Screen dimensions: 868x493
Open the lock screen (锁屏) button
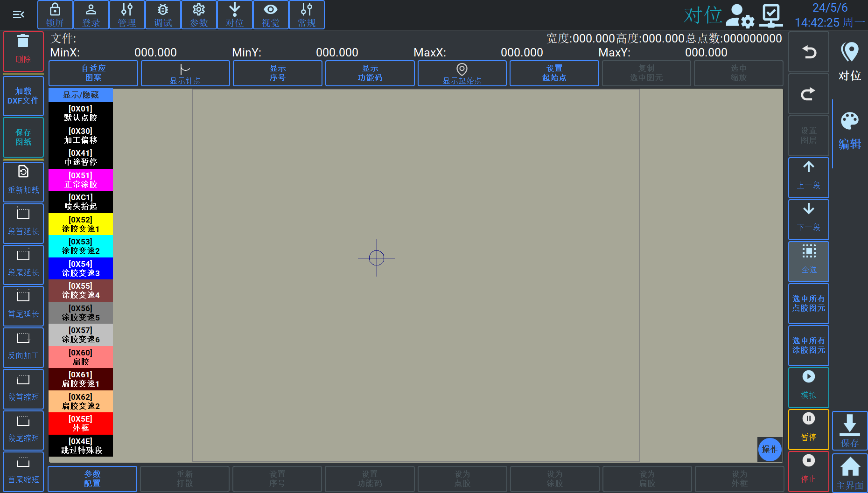pyautogui.click(x=55, y=15)
